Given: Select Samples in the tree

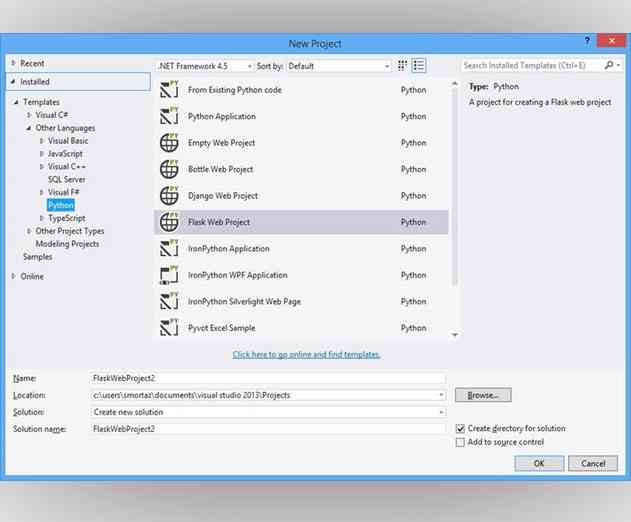Looking at the screenshot, I should coord(38,257).
